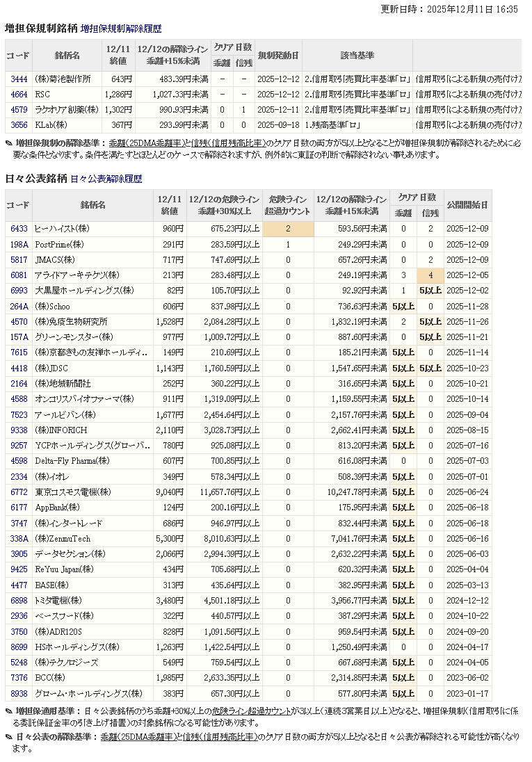Open code 4477 for BASE
The image size is (532, 762).
point(19,585)
